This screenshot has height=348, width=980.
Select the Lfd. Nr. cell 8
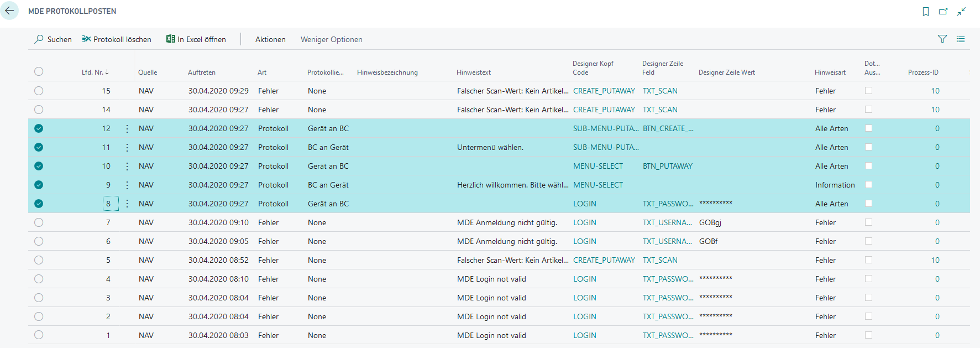pyautogui.click(x=108, y=204)
